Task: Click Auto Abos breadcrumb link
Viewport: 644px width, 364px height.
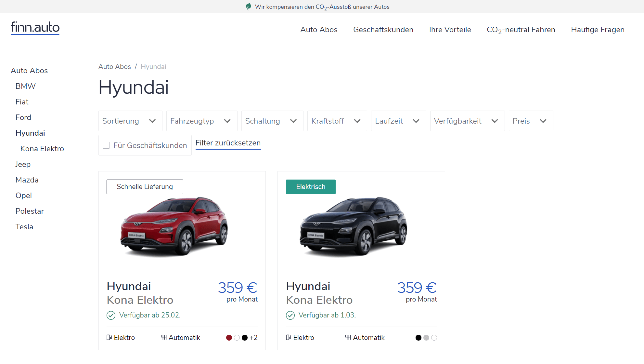Action: (x=115, y=67)
